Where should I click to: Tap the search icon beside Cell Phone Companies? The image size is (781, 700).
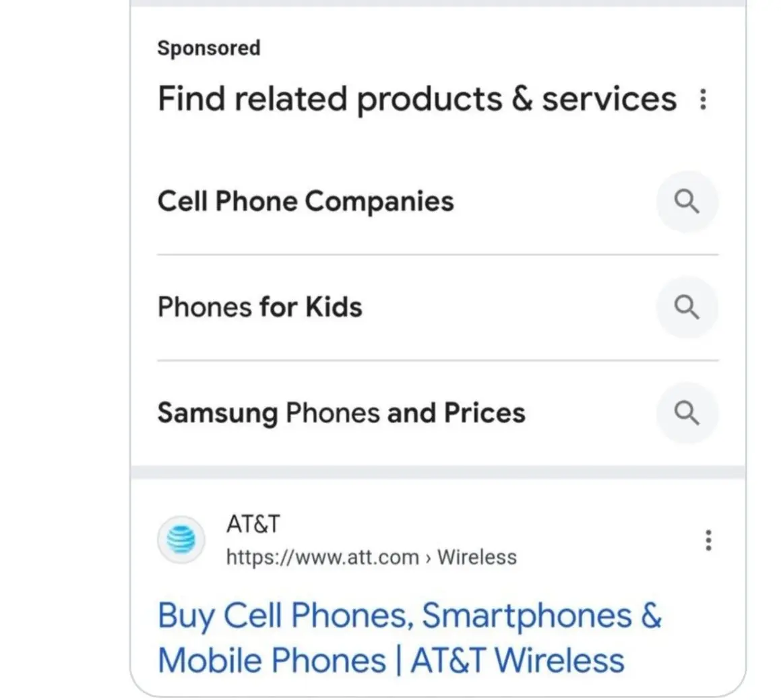tap(687, 201)
